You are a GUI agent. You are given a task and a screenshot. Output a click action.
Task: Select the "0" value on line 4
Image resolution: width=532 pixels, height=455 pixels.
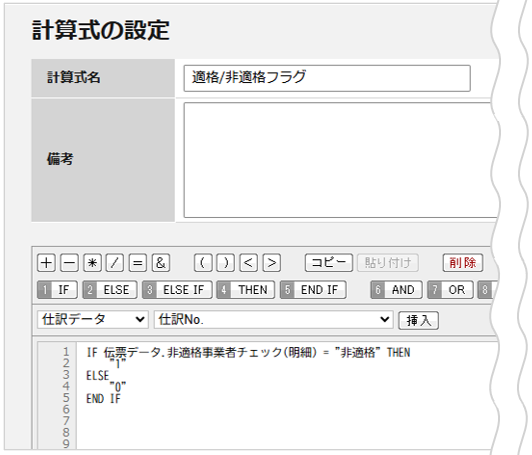click(x=118, y=387)
